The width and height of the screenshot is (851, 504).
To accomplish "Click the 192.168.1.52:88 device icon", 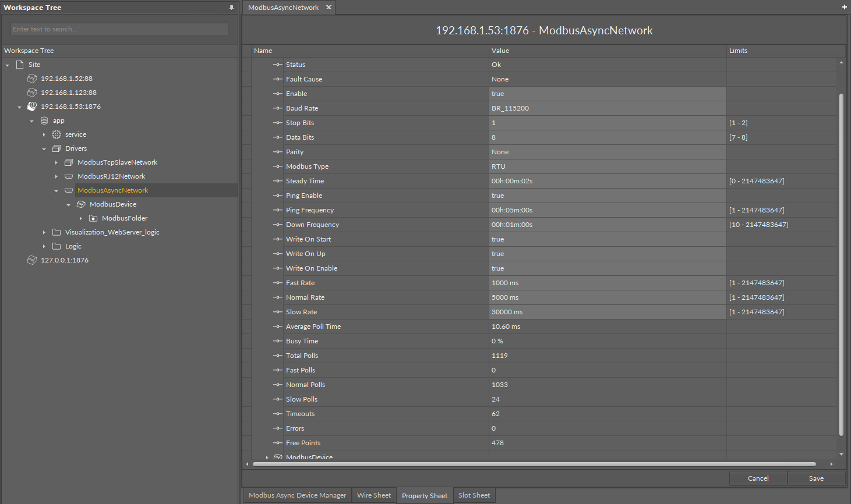I will click(32, 79).
